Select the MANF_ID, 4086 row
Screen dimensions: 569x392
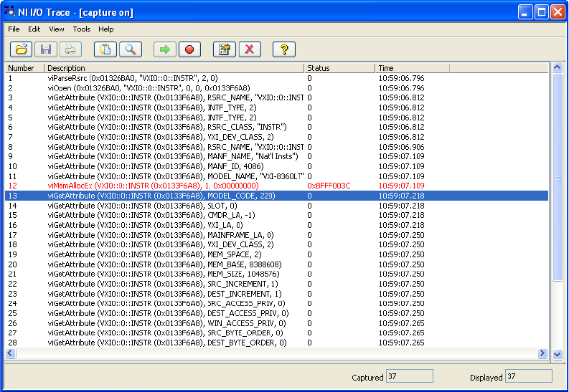pos(276,166)
